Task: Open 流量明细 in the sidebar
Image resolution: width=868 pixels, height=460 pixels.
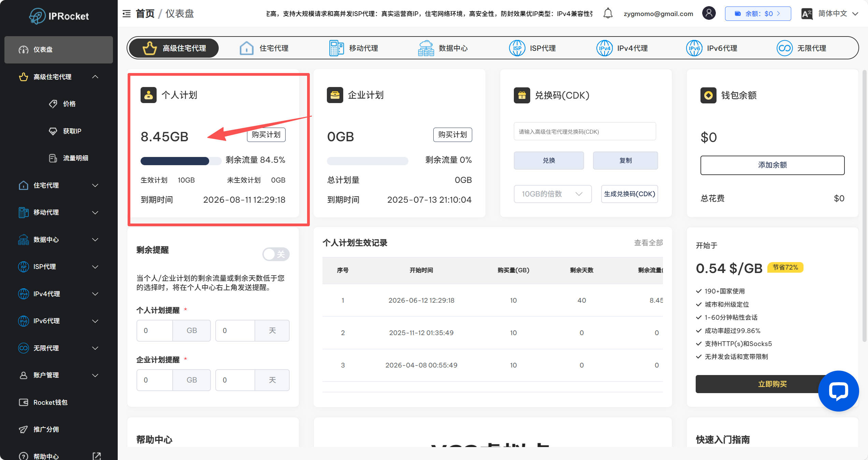Action: [x=75, y=158]
